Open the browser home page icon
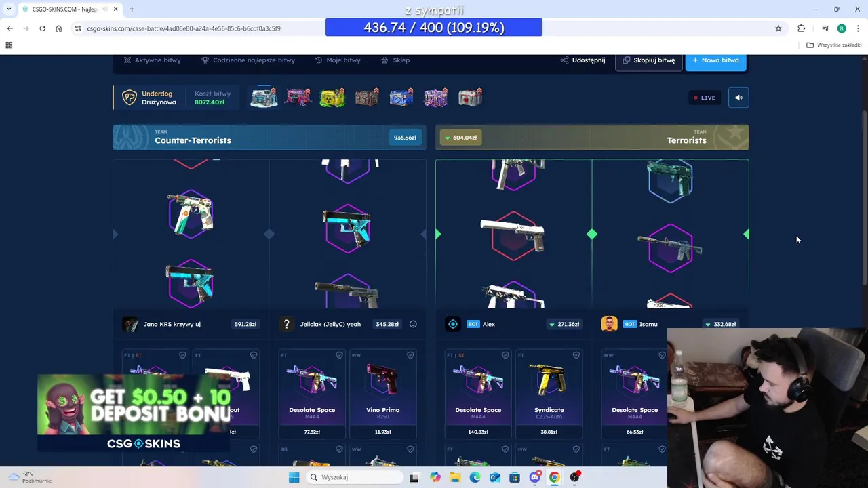This screenshot has height=488, width=868. pyautogui.click(x=58, y=28)
